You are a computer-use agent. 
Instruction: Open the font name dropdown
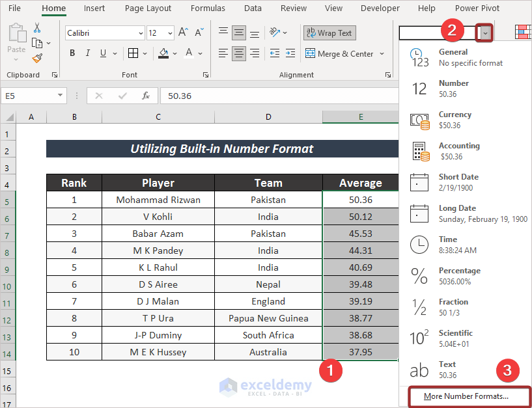(142, 33)
